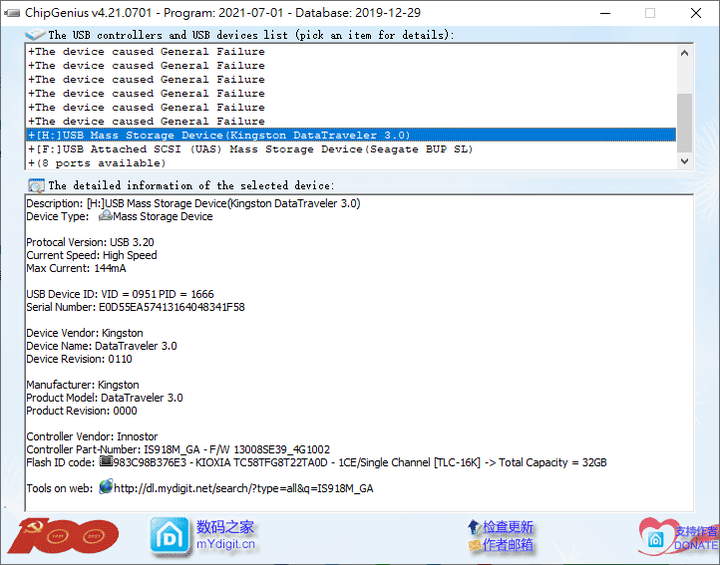Click the DONATE support author link
The width and height of the screenshot is (720, 565).
696,538
